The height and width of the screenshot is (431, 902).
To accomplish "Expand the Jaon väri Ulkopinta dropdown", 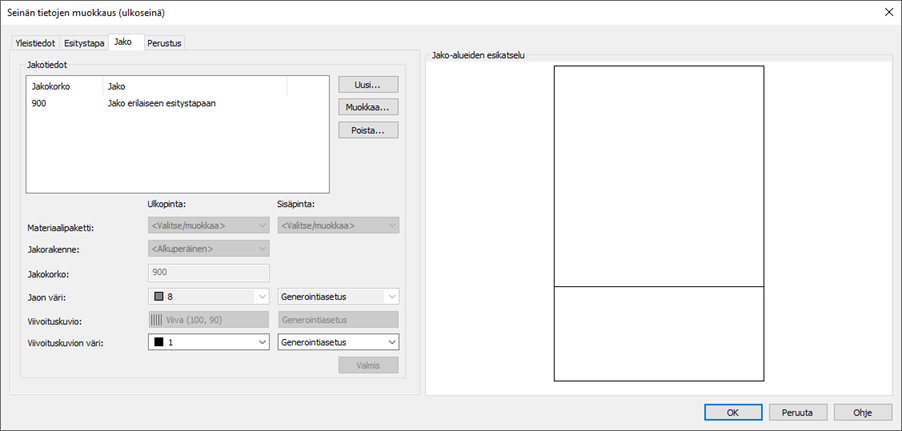I will pyautogui.click(x=262, y=296).
